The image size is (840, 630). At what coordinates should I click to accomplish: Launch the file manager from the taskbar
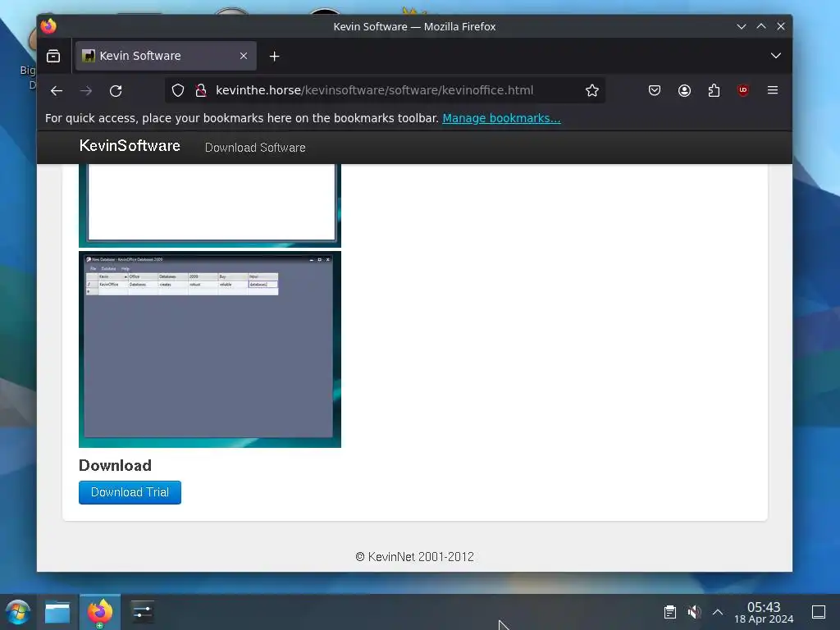(x=57, y=612)
